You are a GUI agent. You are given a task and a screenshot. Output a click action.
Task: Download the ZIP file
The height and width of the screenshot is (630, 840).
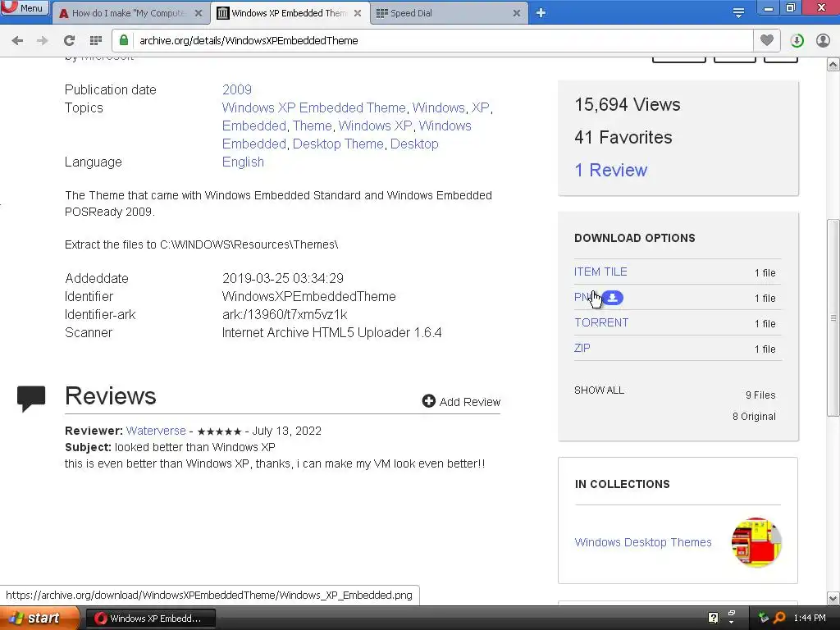(582, 348)
